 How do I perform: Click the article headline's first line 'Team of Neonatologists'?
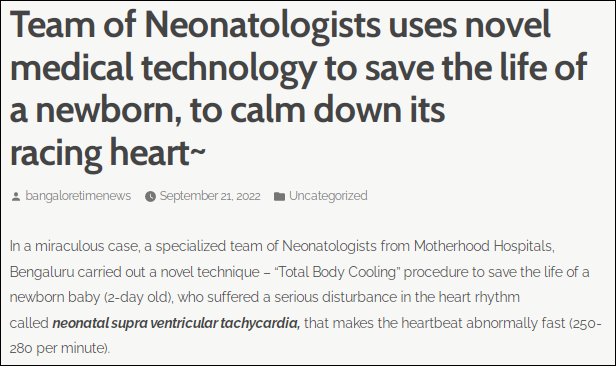(x=195, y=24)
